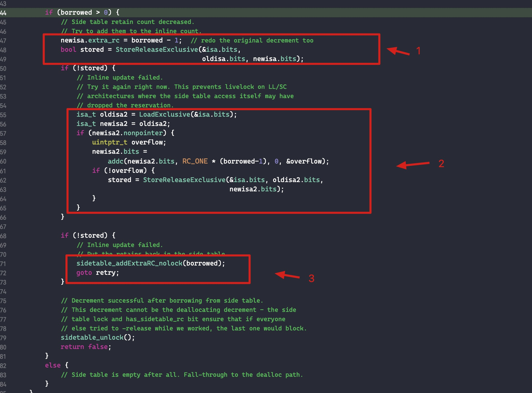This screenshot has width=532, height=393.
Task: Click line number 82 in the gutter
Action: pyautogui.click(x=3, y=366)
